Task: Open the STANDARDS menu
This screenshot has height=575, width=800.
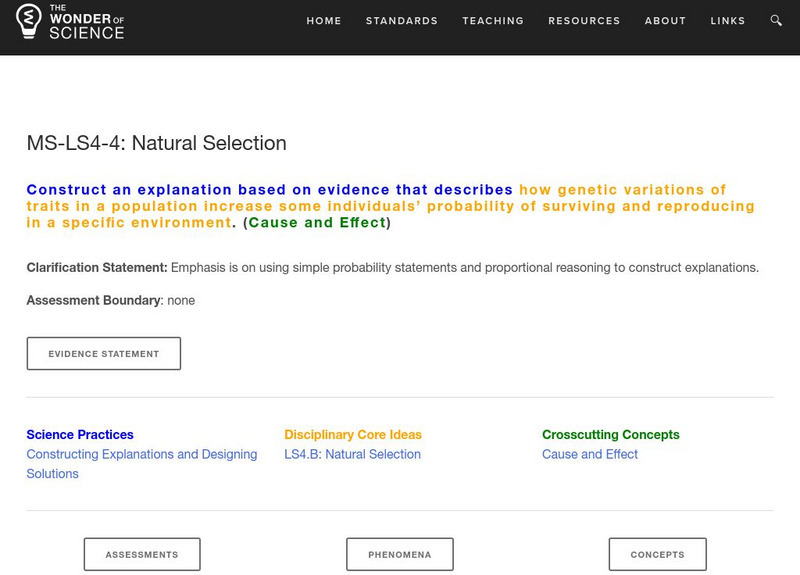Action: 402,21
